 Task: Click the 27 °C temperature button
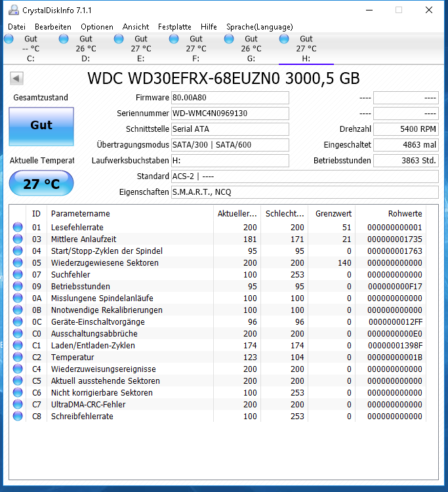(41, 184)
